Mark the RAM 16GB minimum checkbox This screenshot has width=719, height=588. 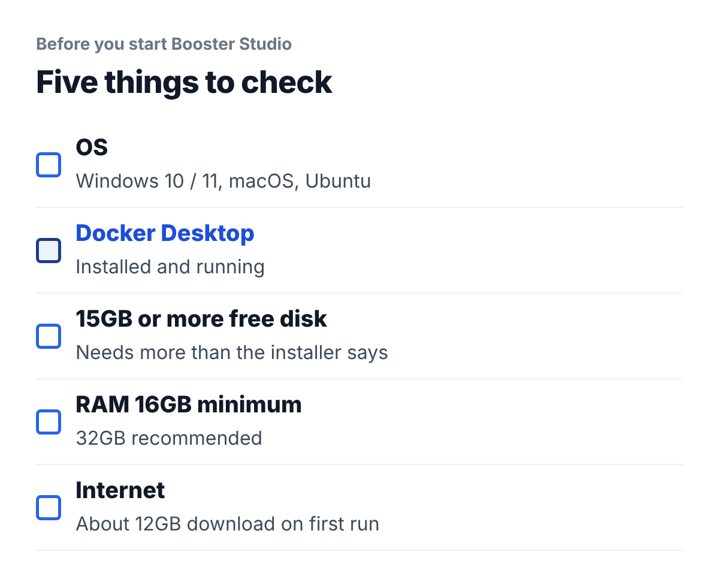point(49,422)
